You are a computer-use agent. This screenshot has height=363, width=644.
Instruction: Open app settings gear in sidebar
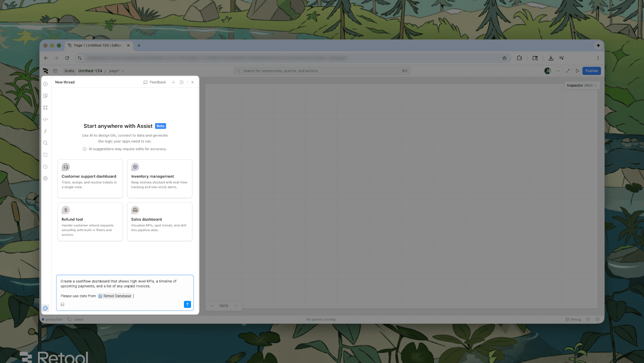click(45, 178)
